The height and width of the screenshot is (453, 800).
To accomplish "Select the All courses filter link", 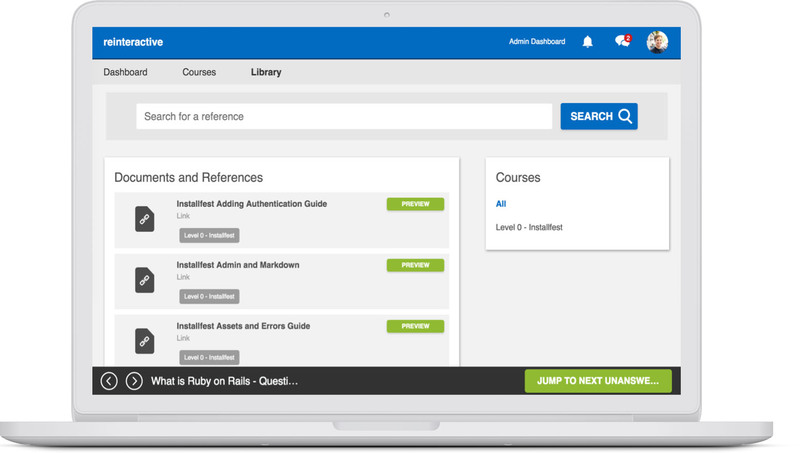I will (501, 204).
